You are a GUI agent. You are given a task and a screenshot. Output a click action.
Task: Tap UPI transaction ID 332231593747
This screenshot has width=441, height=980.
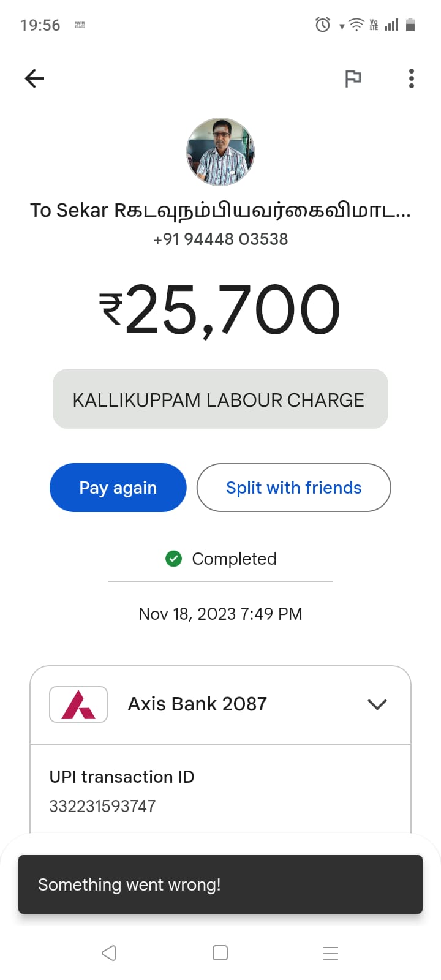coord(102,806)
